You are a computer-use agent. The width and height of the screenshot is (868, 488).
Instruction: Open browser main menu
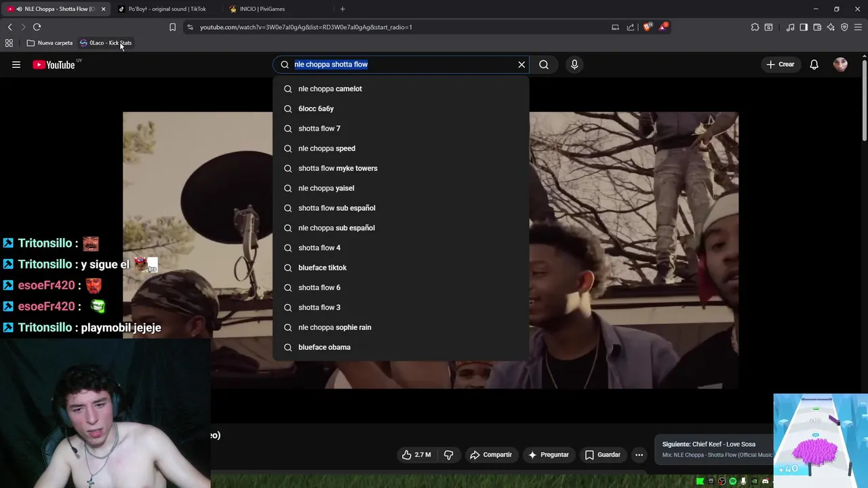click(858, 27)
